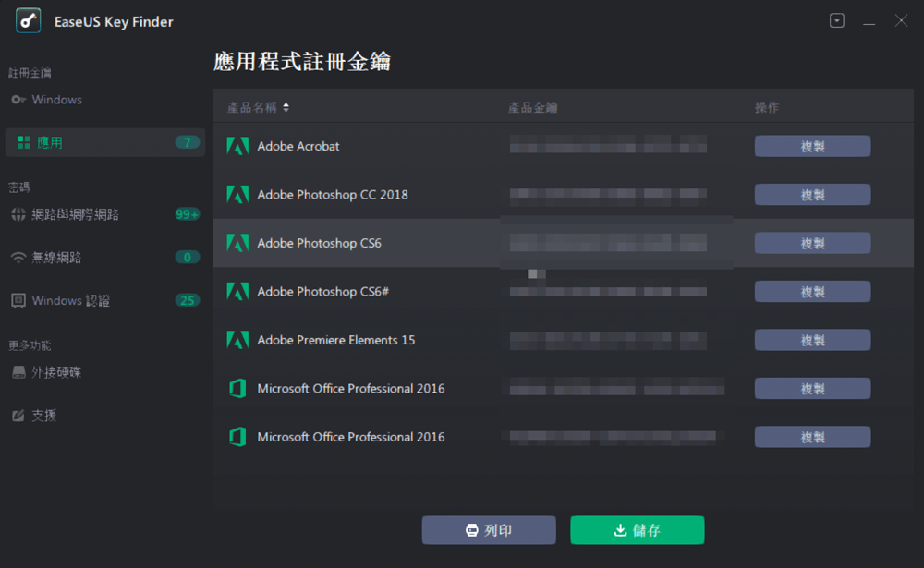Click the key icon beside Windows

click(18, 100)
